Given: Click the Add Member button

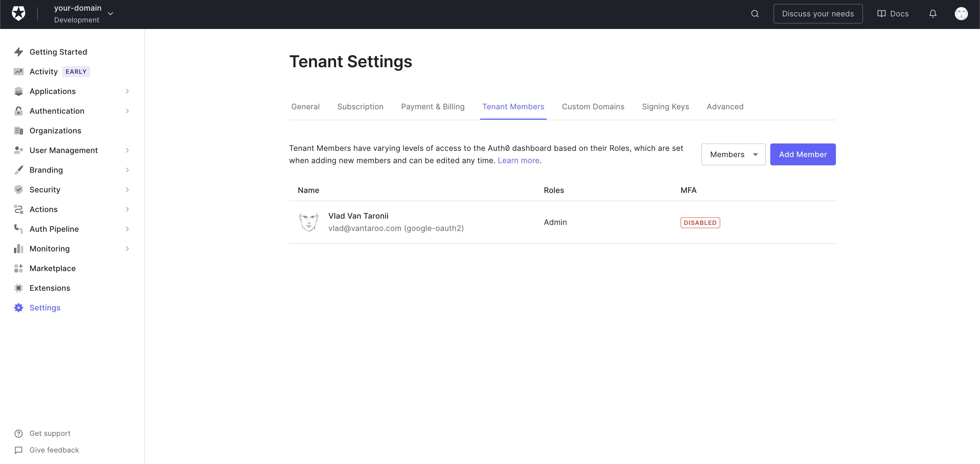Looking at the screenshot, I should pos(803,154).
